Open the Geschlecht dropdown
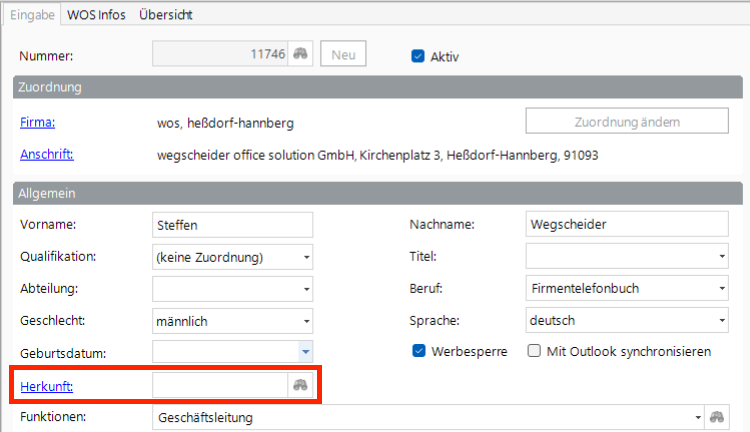The image size is (750, 432). [x=306, y=321]
